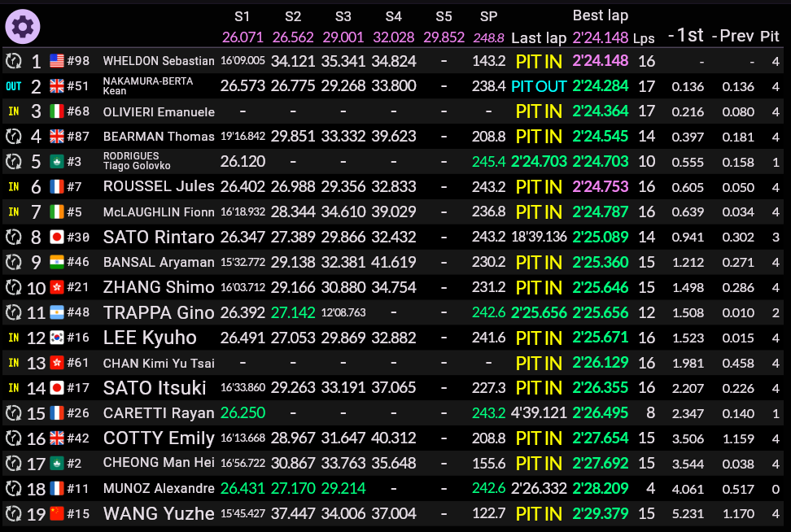The image size is (791, 532).
Task: Click the purple 2'24.148 best lap of WHELDON
Action: (601, 62)
